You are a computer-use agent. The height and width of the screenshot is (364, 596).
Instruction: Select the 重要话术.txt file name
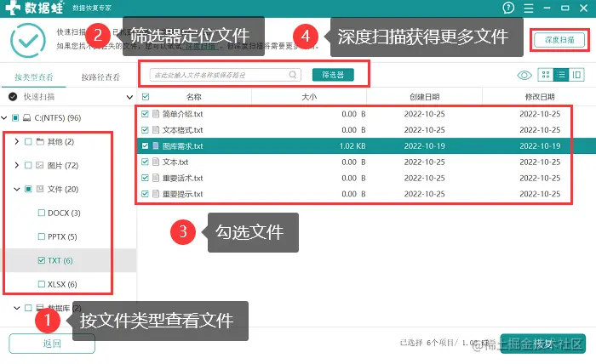(x=183, y=178)
